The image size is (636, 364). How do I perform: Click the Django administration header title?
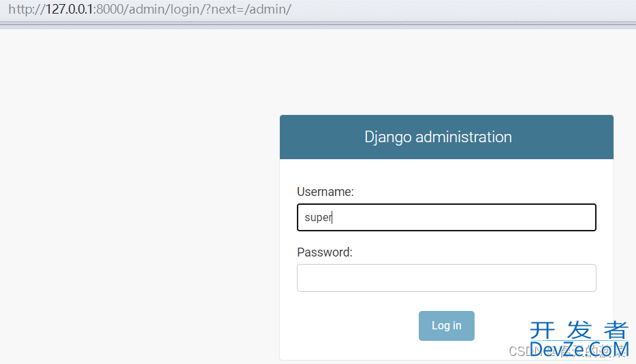point(438,137)
